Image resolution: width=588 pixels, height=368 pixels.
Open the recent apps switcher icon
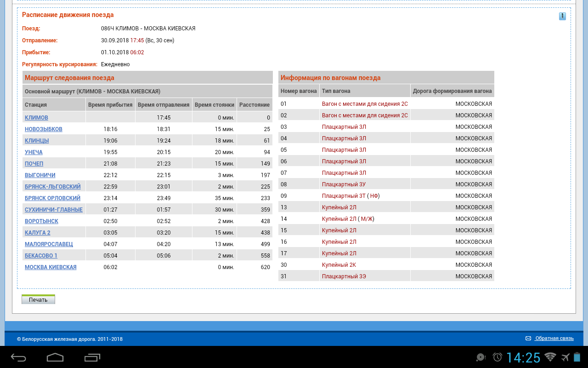pos(92,357)
